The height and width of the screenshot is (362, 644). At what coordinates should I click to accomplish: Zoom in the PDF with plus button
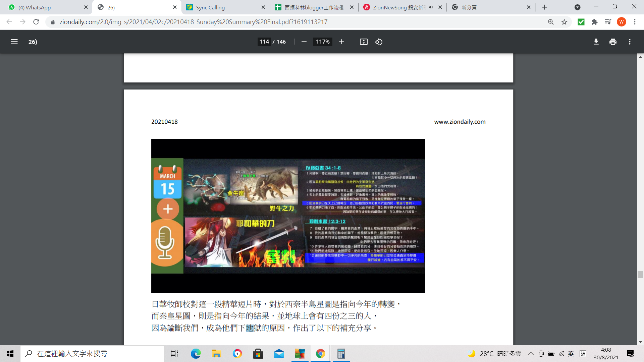tap(341, 42)
